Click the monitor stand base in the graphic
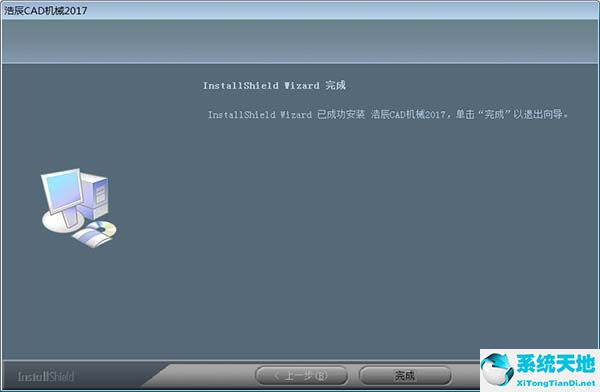The image size is (600, 392). (x=63, y=222)
